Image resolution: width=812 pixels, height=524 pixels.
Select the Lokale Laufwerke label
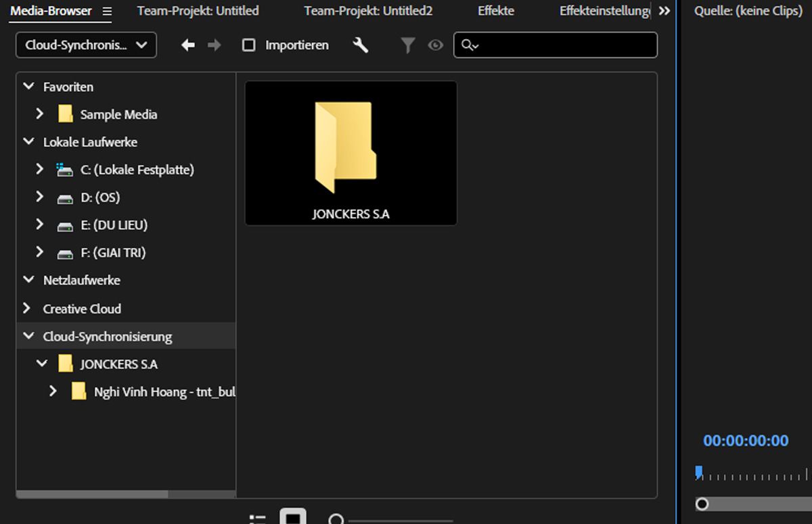[x=90, y=143]
